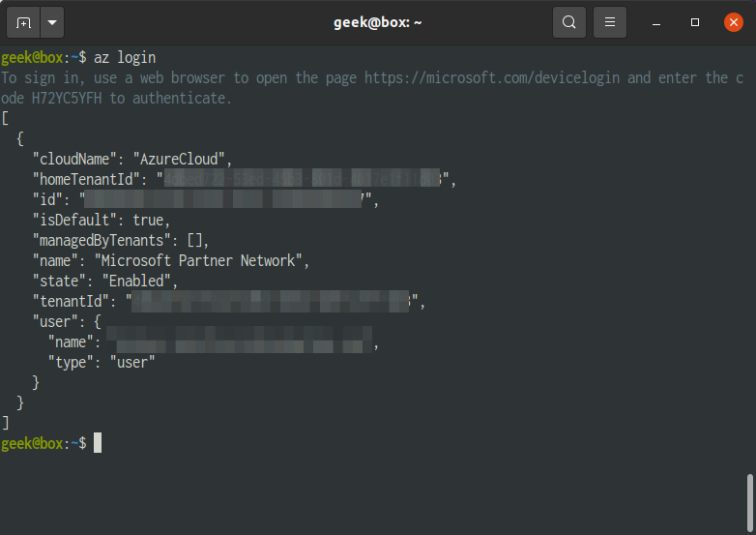
Task: Click the terminal cursor at prompt
Action: click(x=98, y=442)
